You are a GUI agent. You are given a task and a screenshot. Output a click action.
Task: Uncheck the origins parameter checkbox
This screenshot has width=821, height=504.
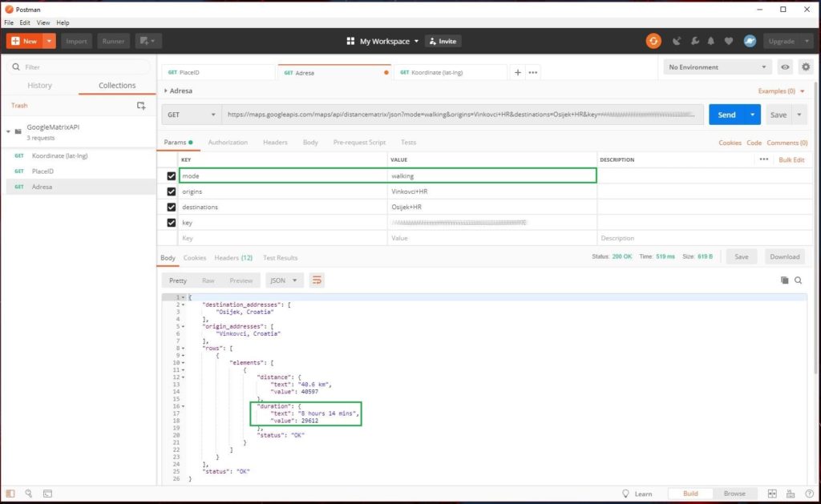[x=172, y=192]
